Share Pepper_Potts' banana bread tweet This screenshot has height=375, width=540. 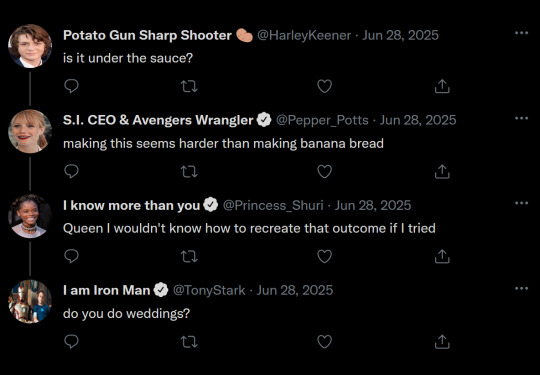[x=442, y=171]
